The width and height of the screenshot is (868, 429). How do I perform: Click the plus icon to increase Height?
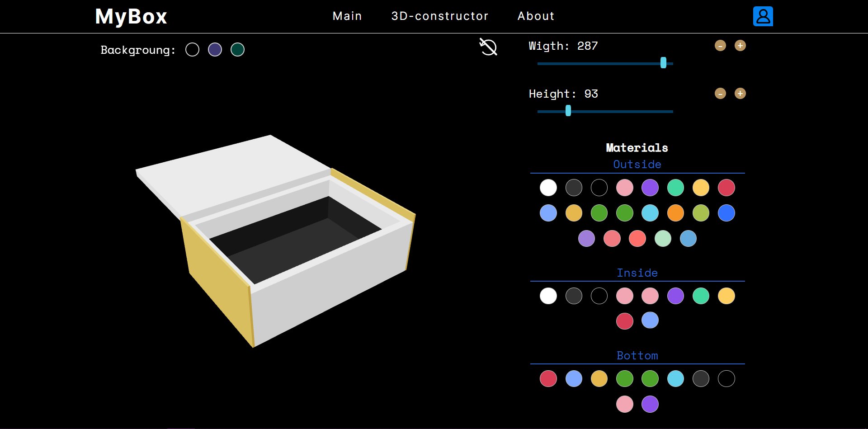point(740,94)
